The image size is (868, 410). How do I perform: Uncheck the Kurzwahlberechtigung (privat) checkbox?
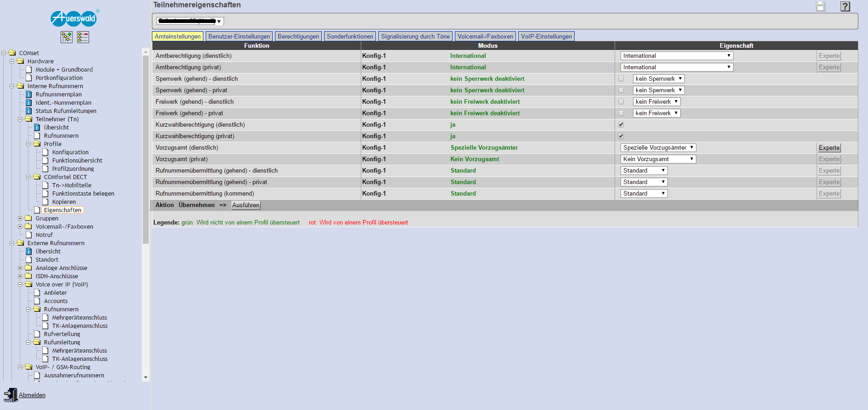pyautogui.click(x=621, y=136)
